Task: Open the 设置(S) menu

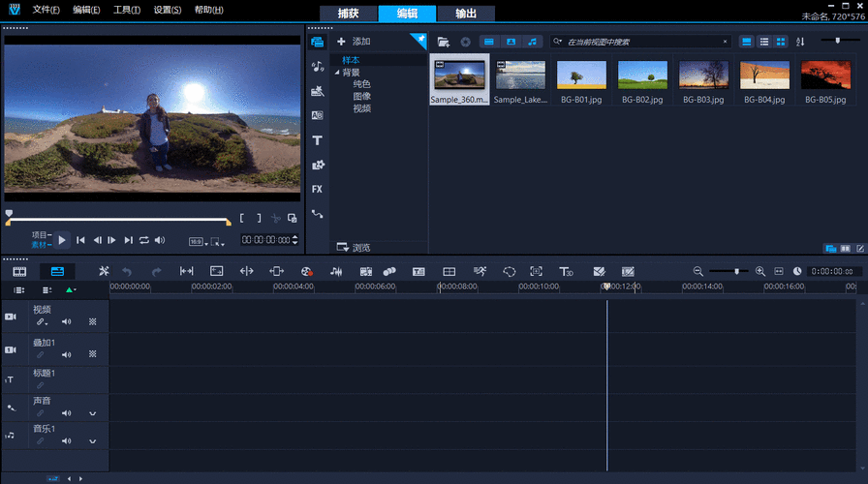Action: point(168,10)
